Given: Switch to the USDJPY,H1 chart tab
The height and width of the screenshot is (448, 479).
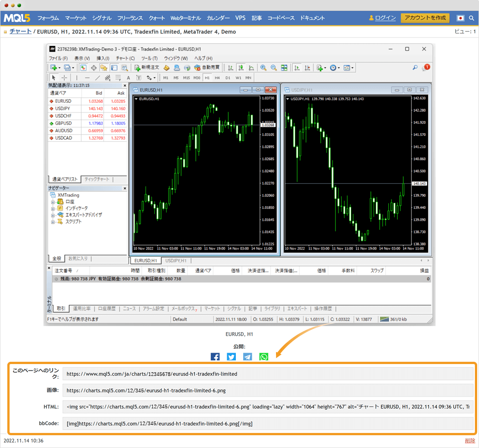Looking at the screenshot, I should [176, 260].
